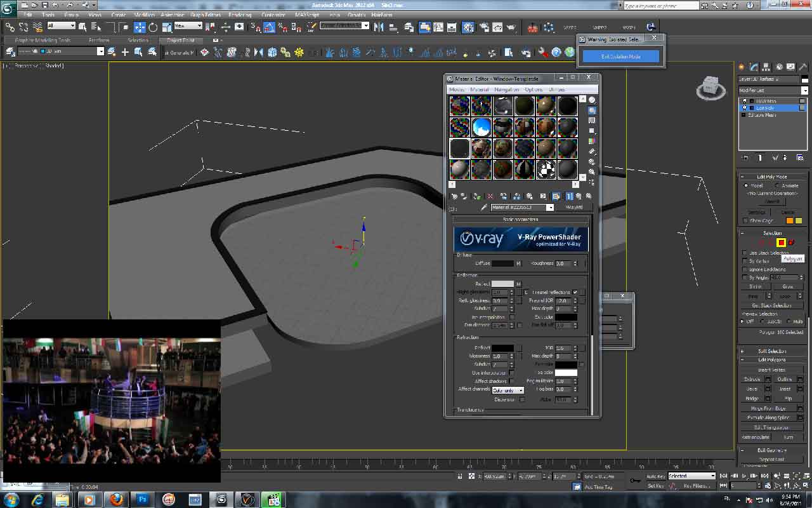The width and height of the screenshot is (812, 508).
Task: Enable the By Vertex checkbox
Action: coord(745,261)
